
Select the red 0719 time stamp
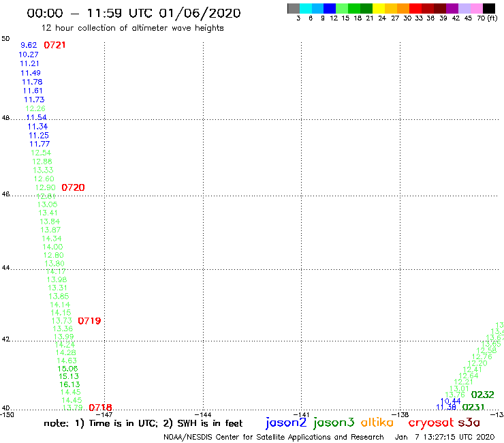[89, 321]
